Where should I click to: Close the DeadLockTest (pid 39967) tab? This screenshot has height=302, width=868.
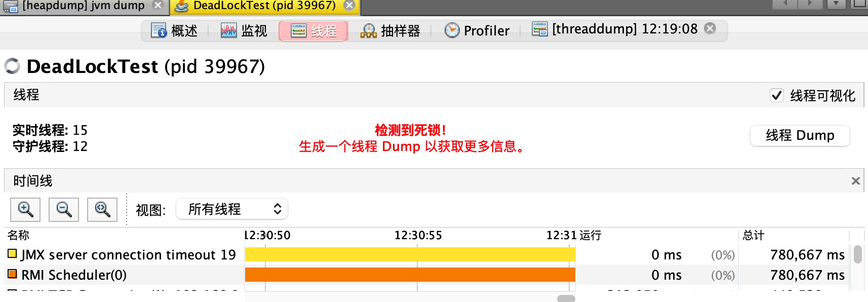tap(349, 5)
